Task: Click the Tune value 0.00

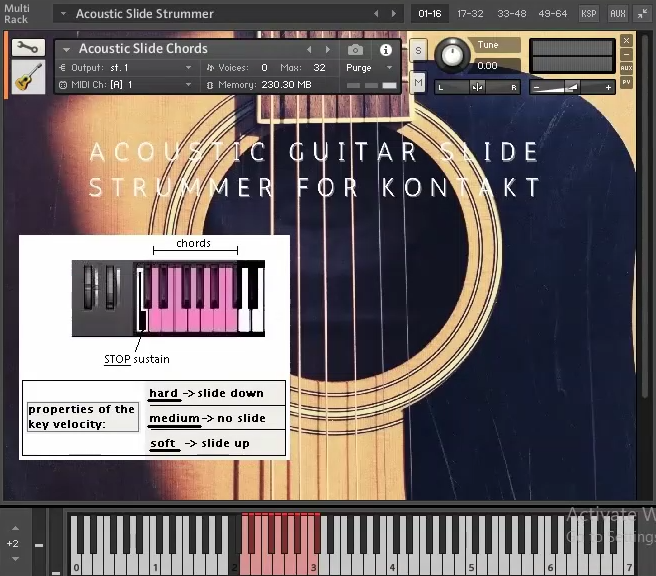Action: coord(487,66)
